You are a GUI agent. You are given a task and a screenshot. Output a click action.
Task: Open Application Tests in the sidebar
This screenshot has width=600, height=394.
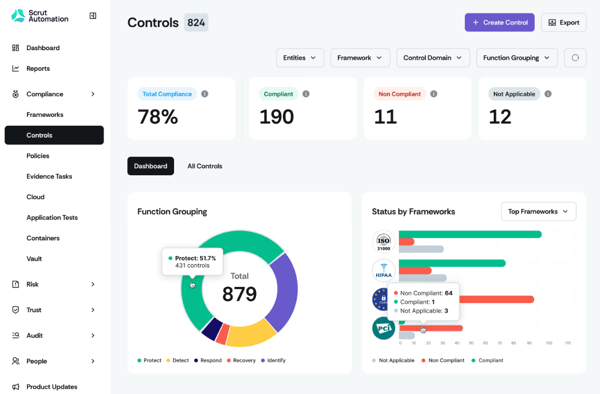52,218
